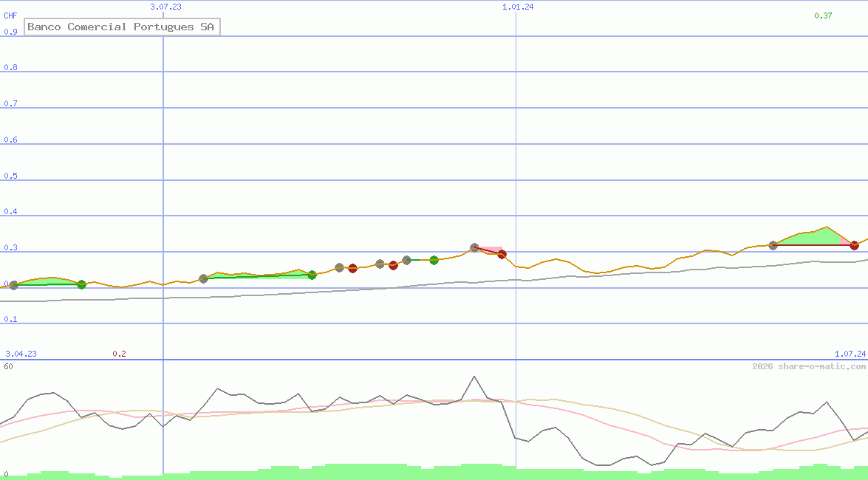Click the 3.07.23 date label at top

(165, 7)
